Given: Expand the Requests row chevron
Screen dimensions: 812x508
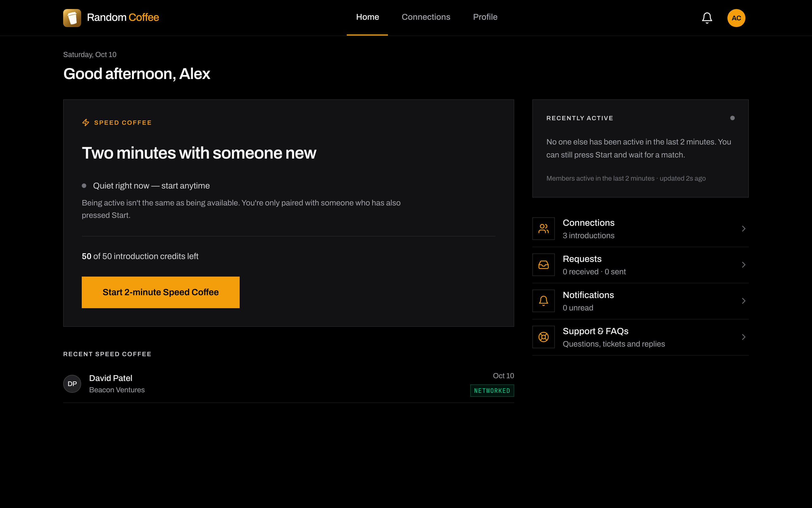Looking at the screenshot, I should pos(743,265).
